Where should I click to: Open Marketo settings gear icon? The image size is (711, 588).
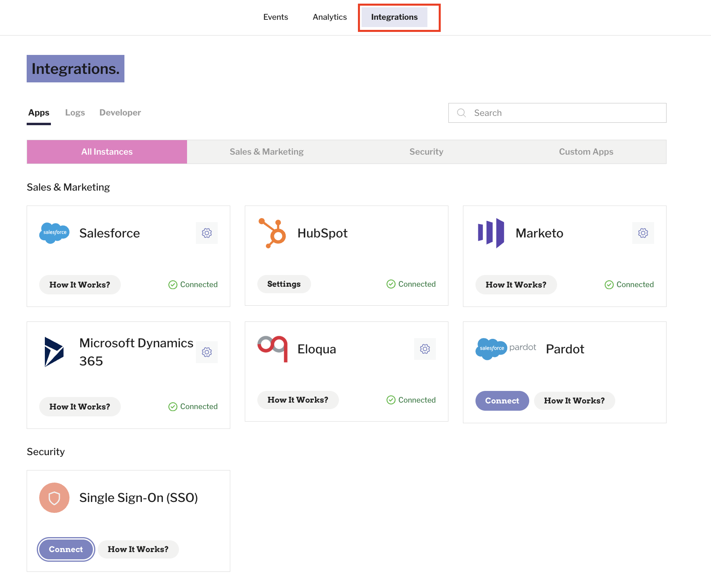click(643, 233)
